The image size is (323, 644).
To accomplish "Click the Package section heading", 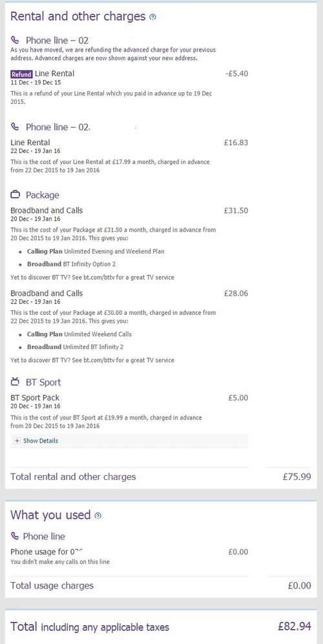I will coord(43,195).
